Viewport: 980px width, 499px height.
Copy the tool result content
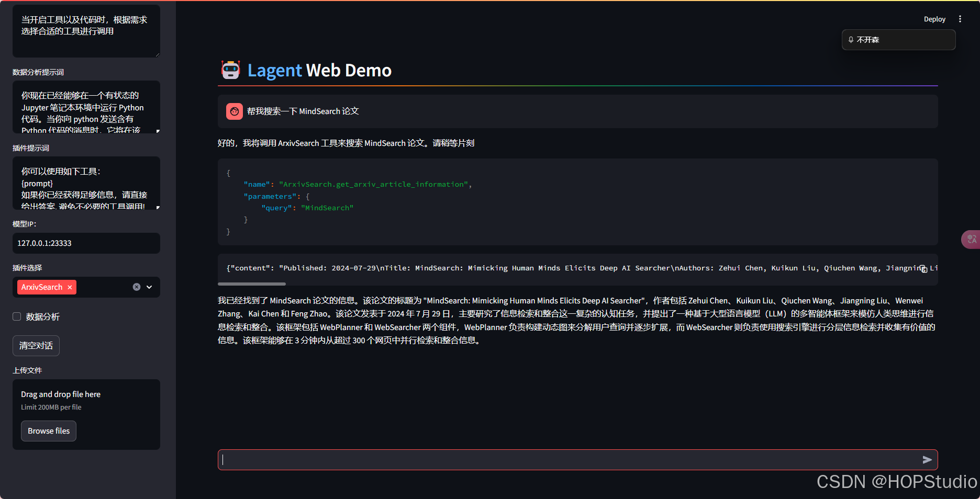923,269
